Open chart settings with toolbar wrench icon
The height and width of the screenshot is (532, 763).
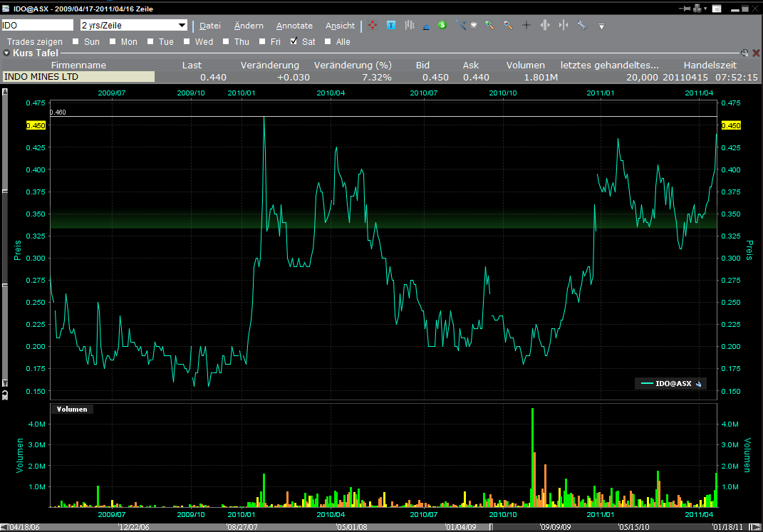coord(582,26)
